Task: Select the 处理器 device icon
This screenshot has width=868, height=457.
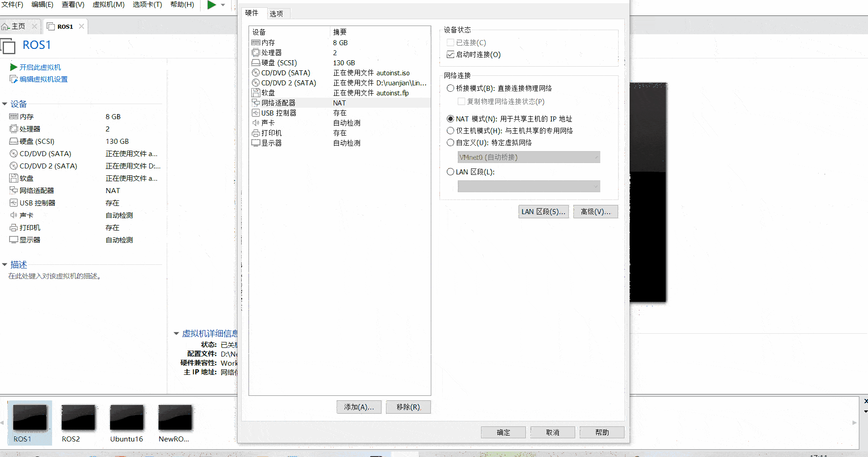Action: pos(256,53)
